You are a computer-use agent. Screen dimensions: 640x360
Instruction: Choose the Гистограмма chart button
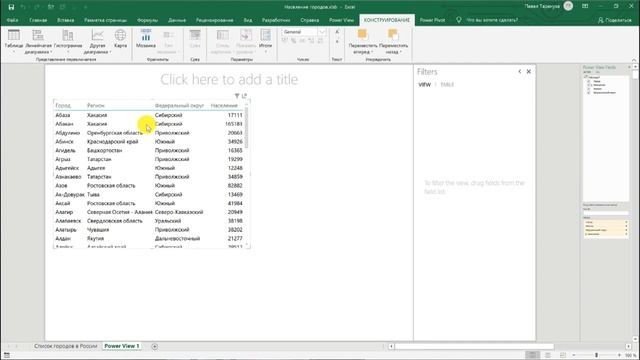point(68,41)
